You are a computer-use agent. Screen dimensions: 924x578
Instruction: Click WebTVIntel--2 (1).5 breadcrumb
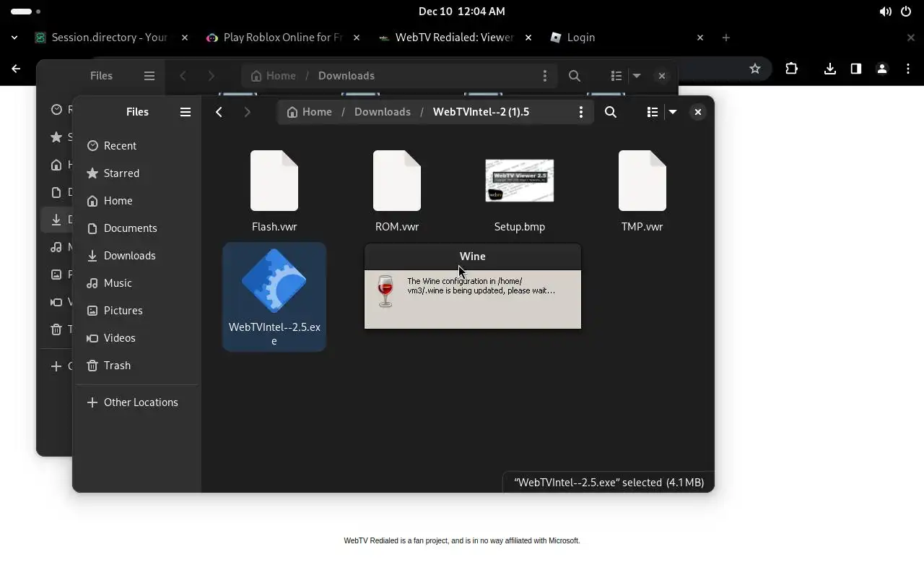pos(481,112)
